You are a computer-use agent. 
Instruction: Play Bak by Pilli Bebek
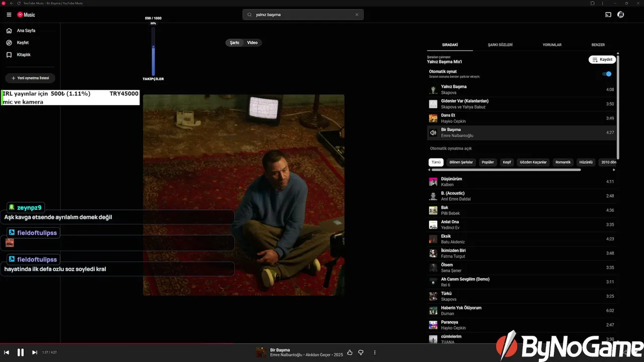click(521, 210)
